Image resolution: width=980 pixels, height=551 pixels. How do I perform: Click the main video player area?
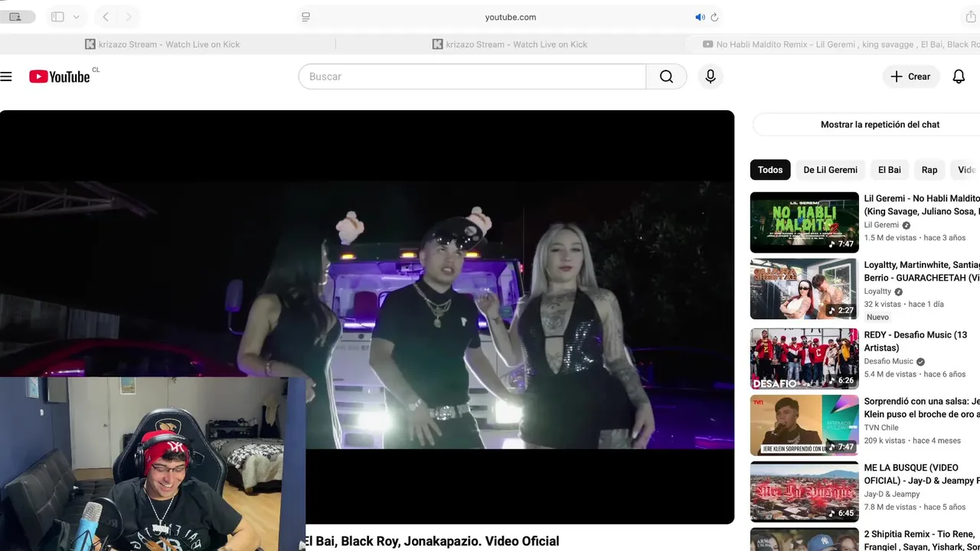367,317
